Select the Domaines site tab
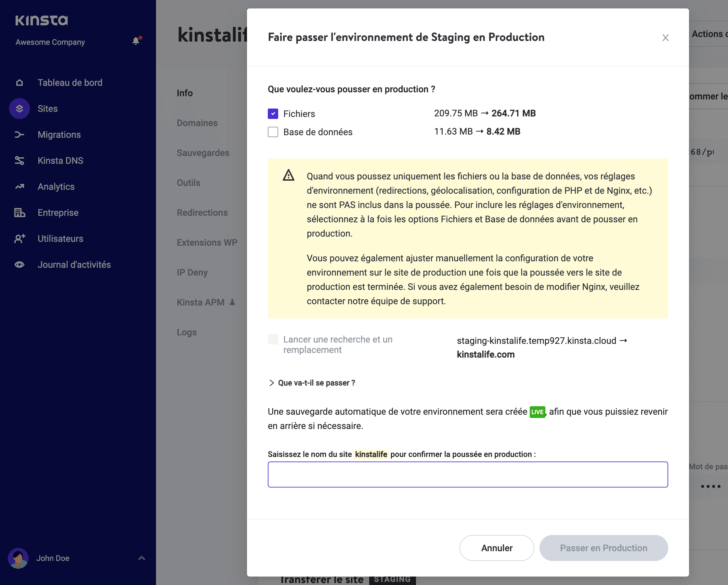This screenshot has height=585, width=728. 197,123
